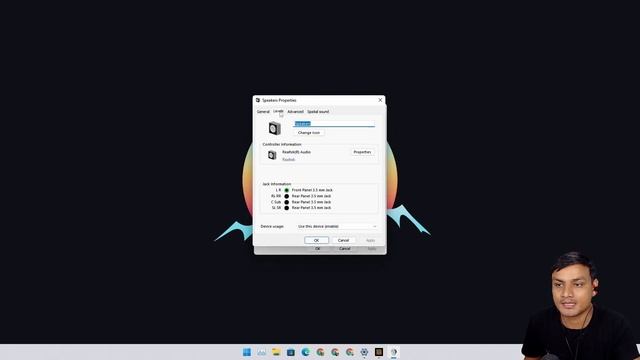The width and height of the screenshot is (640, 360).
Task: Launch Microsoft Edge from the taskbar
Action: pos(305,352)
